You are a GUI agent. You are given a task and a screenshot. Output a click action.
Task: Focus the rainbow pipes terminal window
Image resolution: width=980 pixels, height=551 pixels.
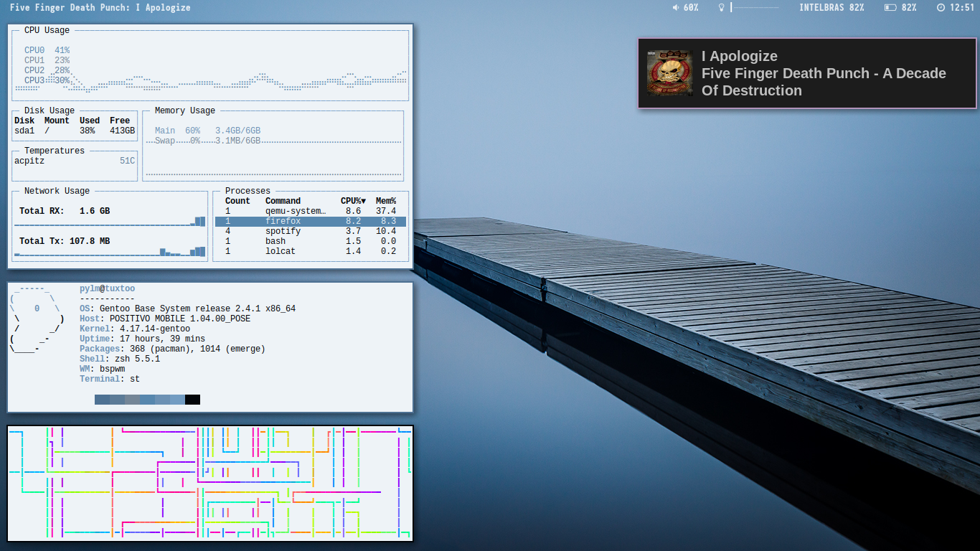point(210,483)
